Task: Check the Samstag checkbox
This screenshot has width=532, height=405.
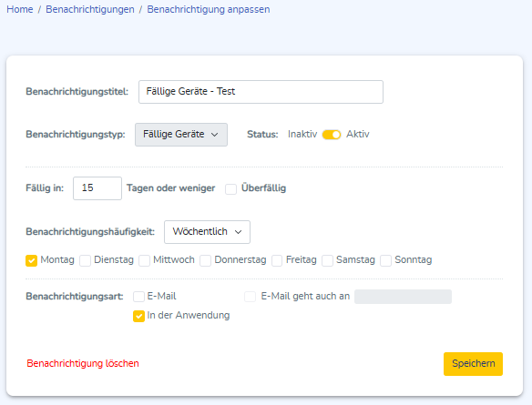Action: 327,260
